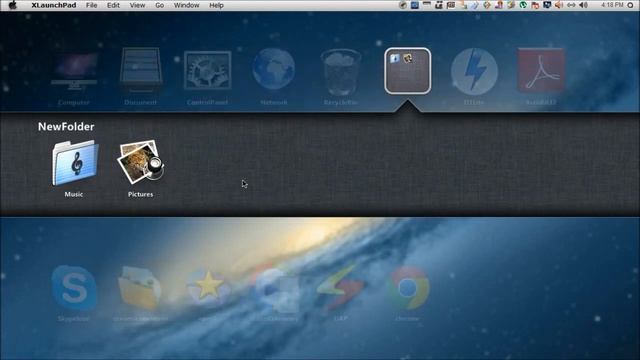
Task: Click the Pictures label text
Action: tap(140, 194)
